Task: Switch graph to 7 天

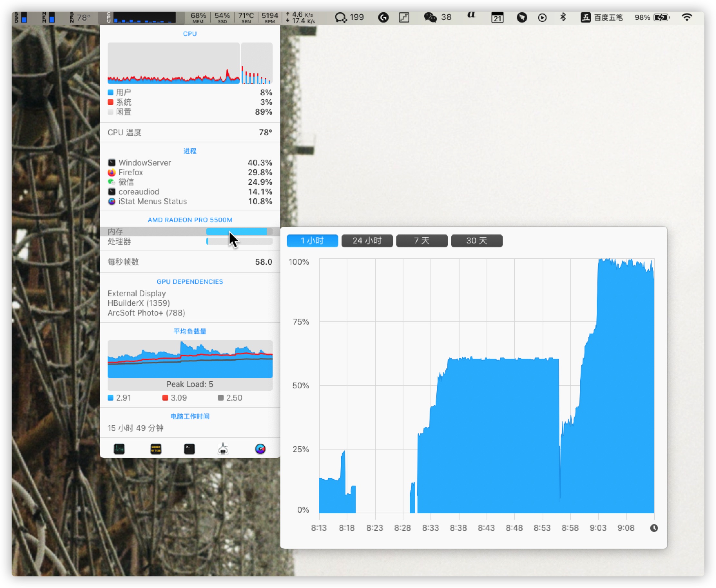Action: (422, 241)
